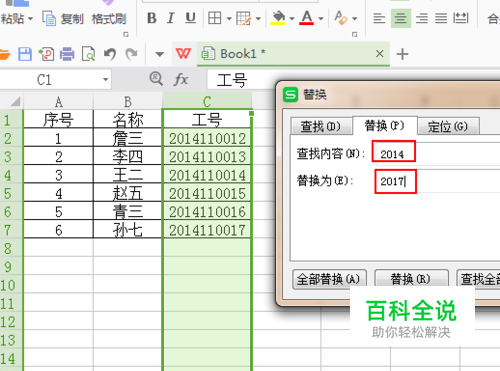Toggle italic formatting
500x371 pixels.
[x=171, y=18]
